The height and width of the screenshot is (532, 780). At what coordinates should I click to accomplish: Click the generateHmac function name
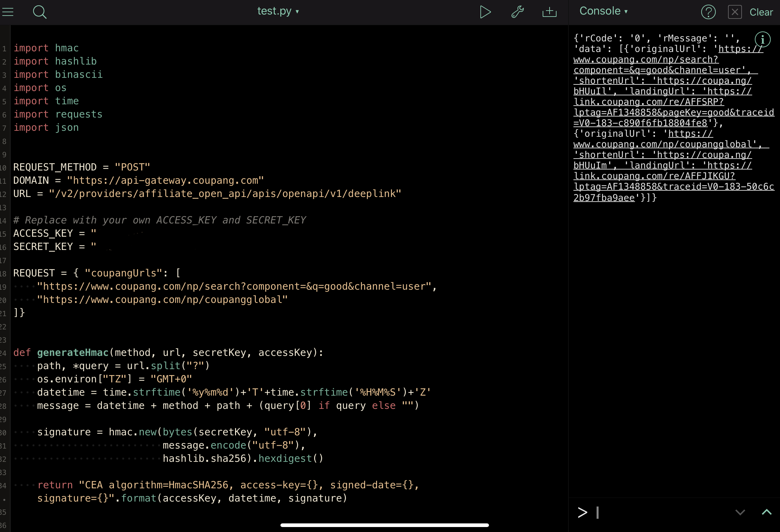73,353
